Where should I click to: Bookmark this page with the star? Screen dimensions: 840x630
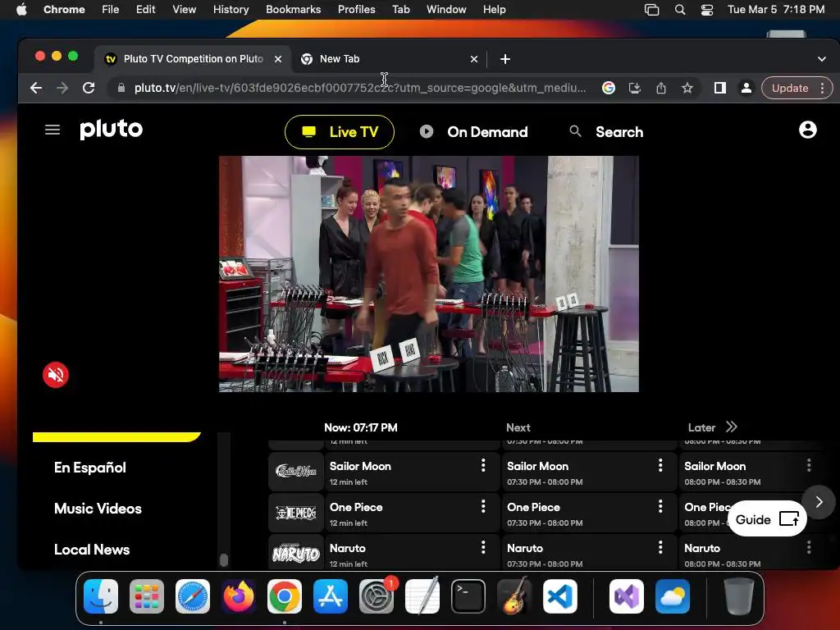(x=687, y=88)
